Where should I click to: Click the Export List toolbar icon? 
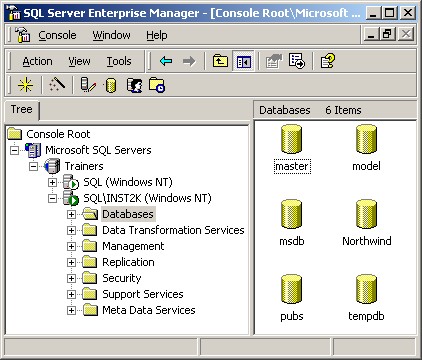click(x=297, y=61)
